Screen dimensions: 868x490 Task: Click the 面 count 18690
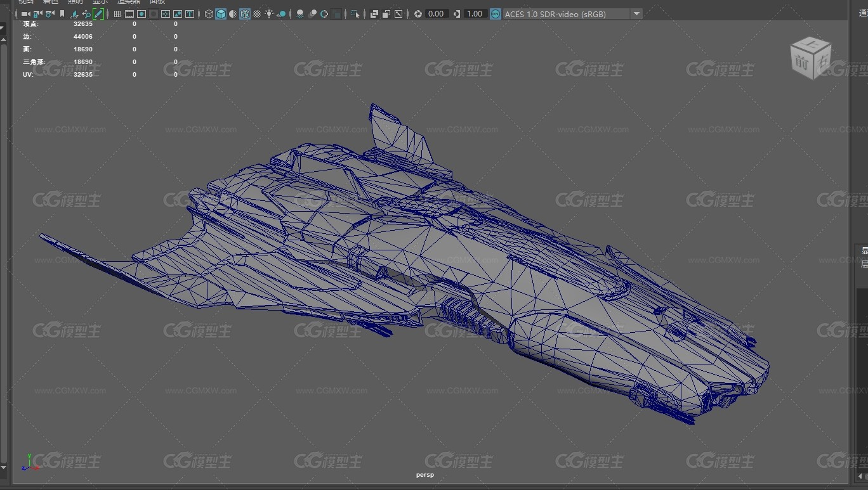point(83,49)
